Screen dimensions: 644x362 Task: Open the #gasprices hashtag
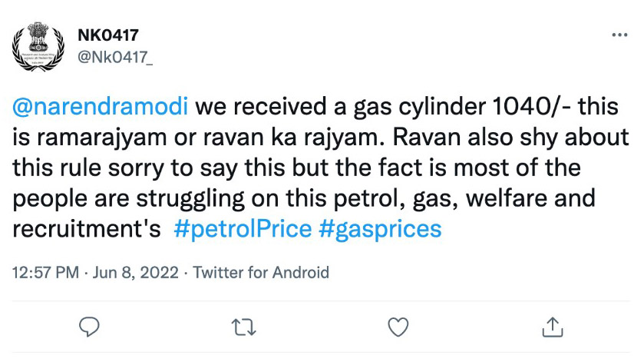379,229
